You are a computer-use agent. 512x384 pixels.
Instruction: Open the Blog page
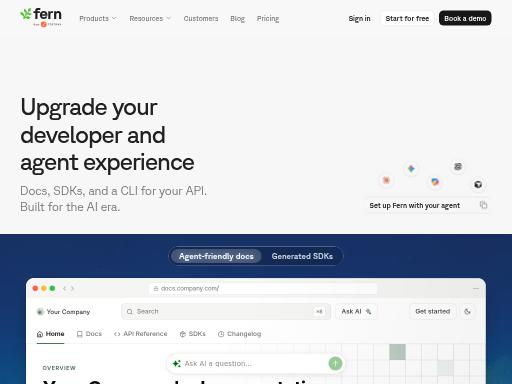click(x=237, y=18)
